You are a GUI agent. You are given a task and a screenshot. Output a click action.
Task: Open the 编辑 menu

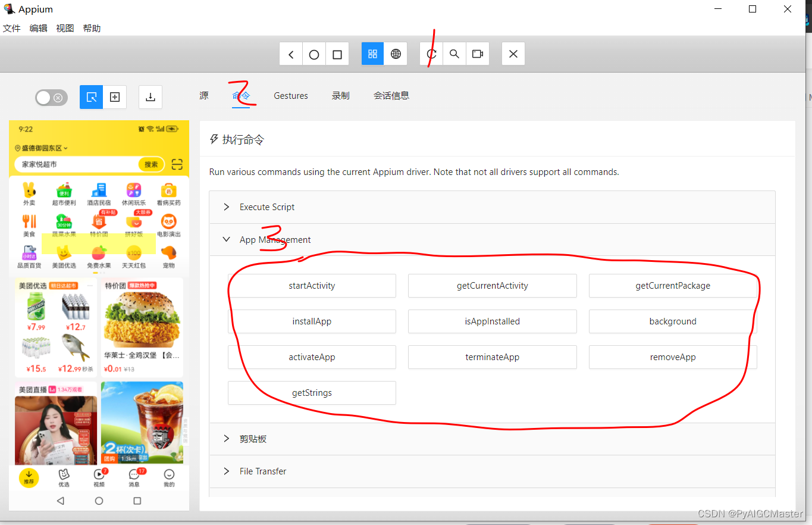coord(39,28)
